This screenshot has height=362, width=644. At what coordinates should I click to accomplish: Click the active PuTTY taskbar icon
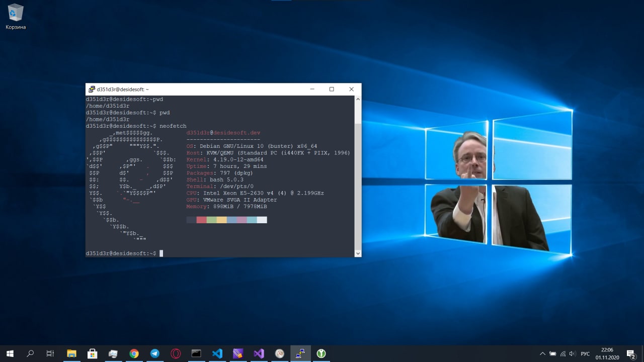pos(300,353)
